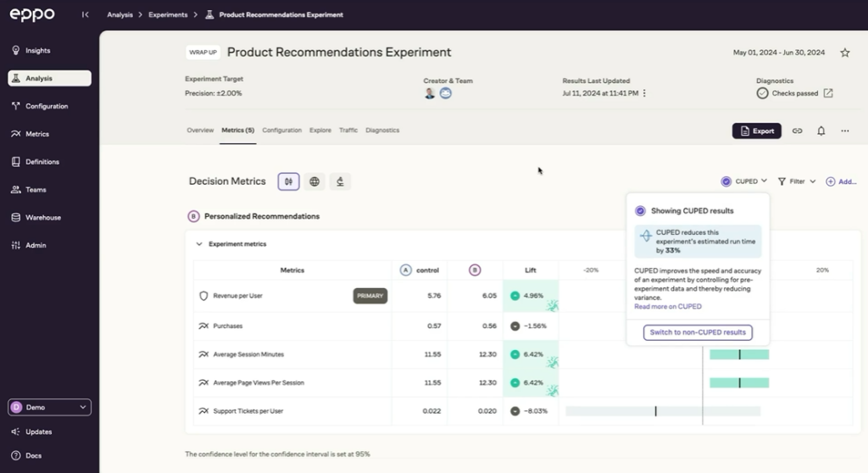Click the -8.03% lift for Support Tickets

pyautogui.click(x=529, y=411)
